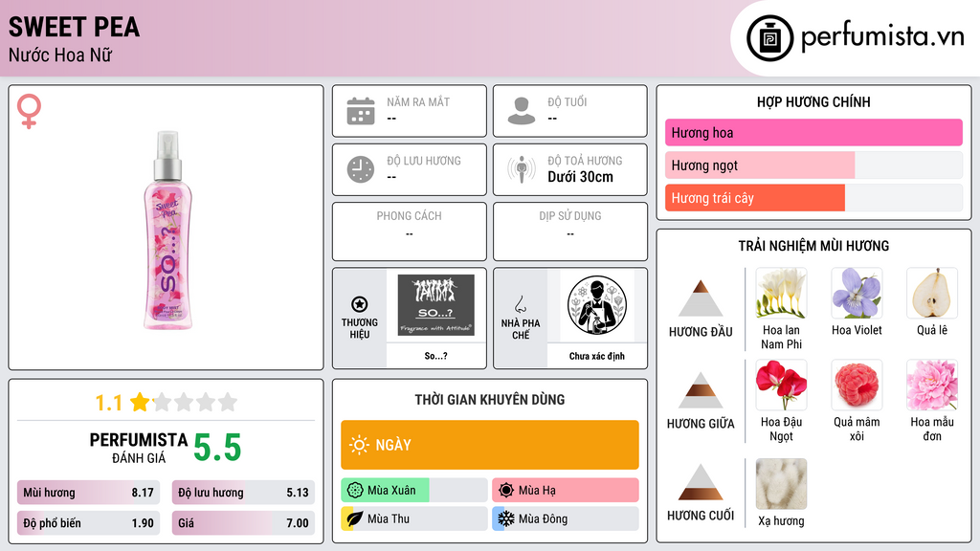Click the Độ lưu hương 5.13 score bar
Viewport: 980px width, 551px height.
pyautogui.click(x=243, y=493)
